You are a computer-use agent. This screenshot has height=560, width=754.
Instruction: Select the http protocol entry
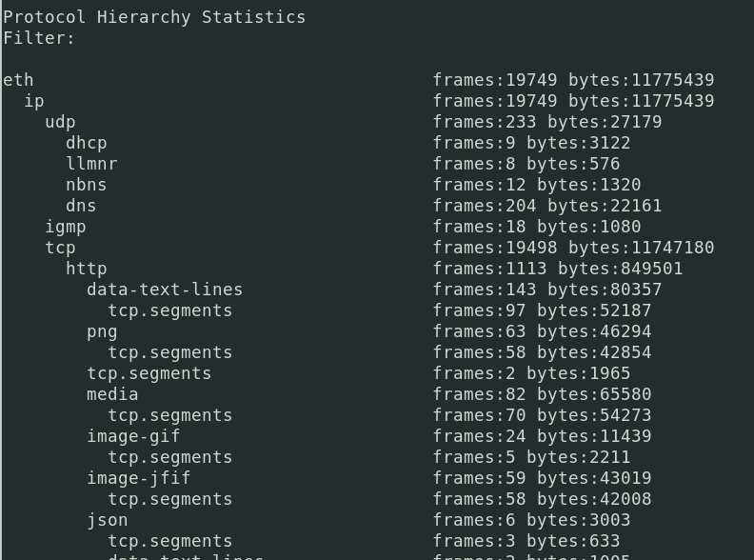point(87,269)
